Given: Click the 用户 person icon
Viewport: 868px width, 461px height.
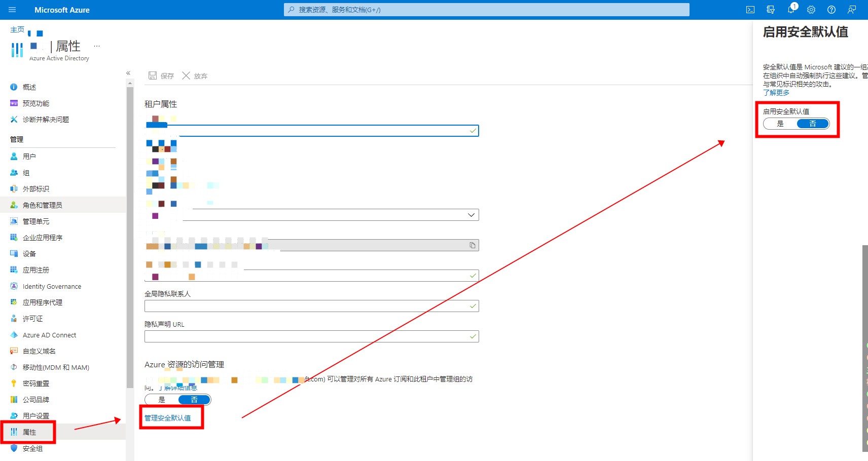Looking at the screenshot, I should [x=14, y=157].
